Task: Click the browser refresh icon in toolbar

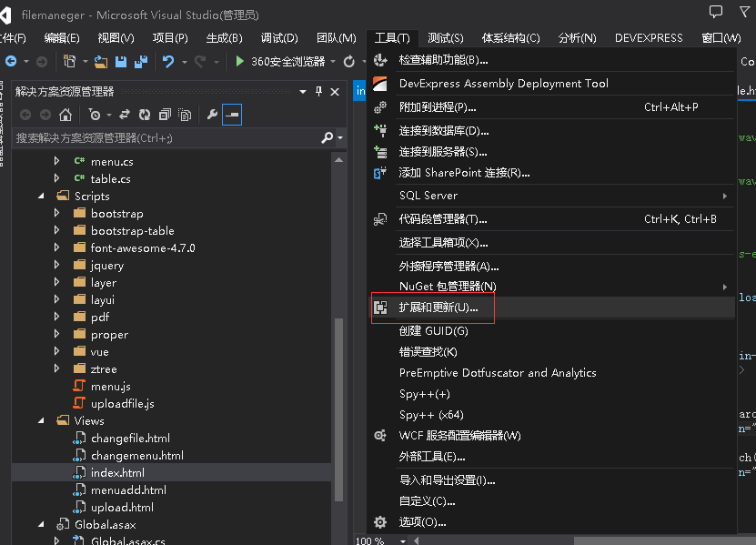Action: [349, 61]
